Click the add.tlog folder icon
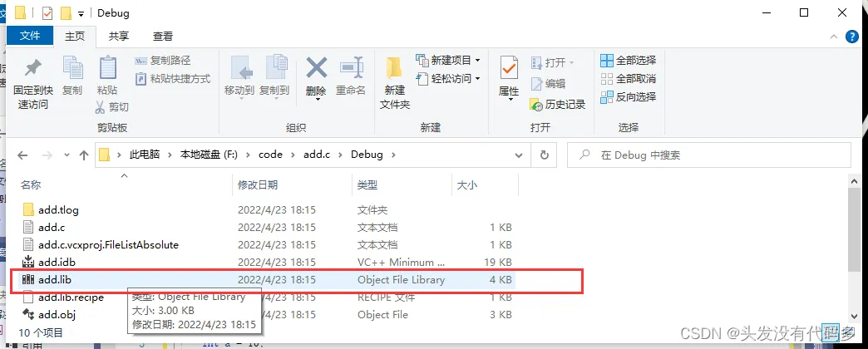Screen dimensions: 868x349 (x=29, y=209)
